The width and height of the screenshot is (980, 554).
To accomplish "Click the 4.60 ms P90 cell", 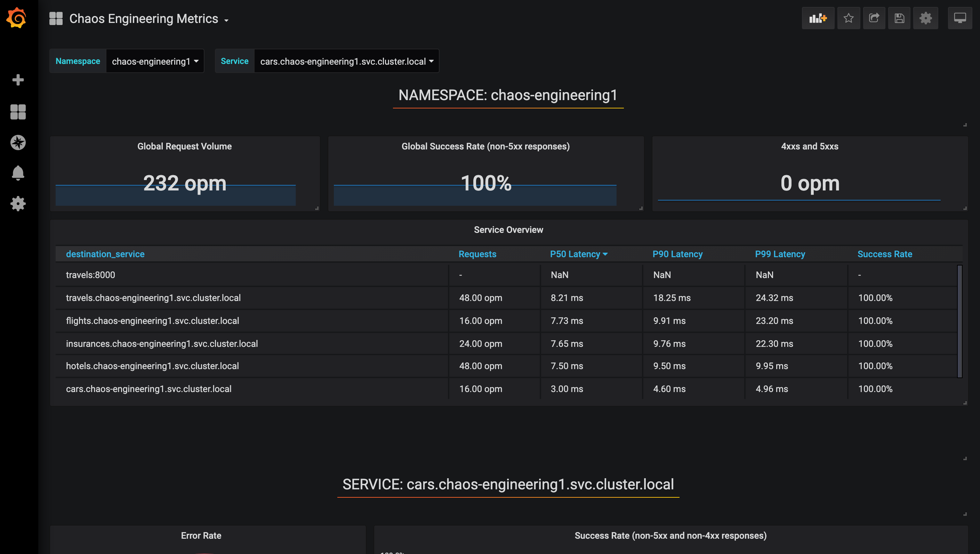I will tap(694, 389).
